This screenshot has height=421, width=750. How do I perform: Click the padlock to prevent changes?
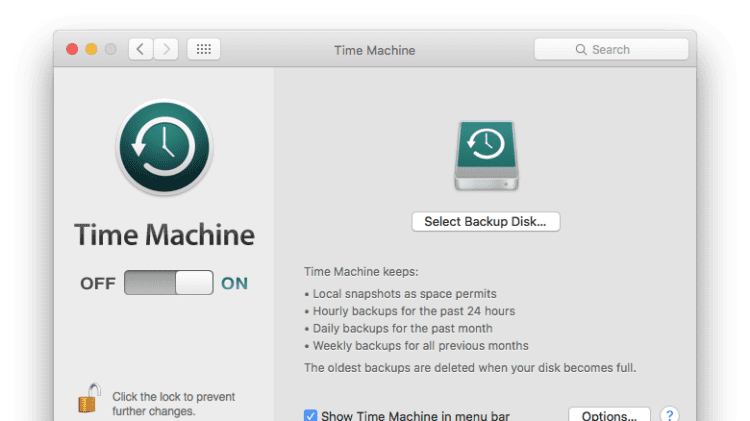[89, 398]
